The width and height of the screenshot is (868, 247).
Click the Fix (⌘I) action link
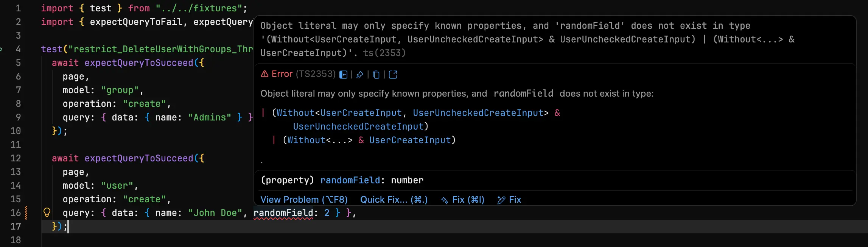point(468,200)
